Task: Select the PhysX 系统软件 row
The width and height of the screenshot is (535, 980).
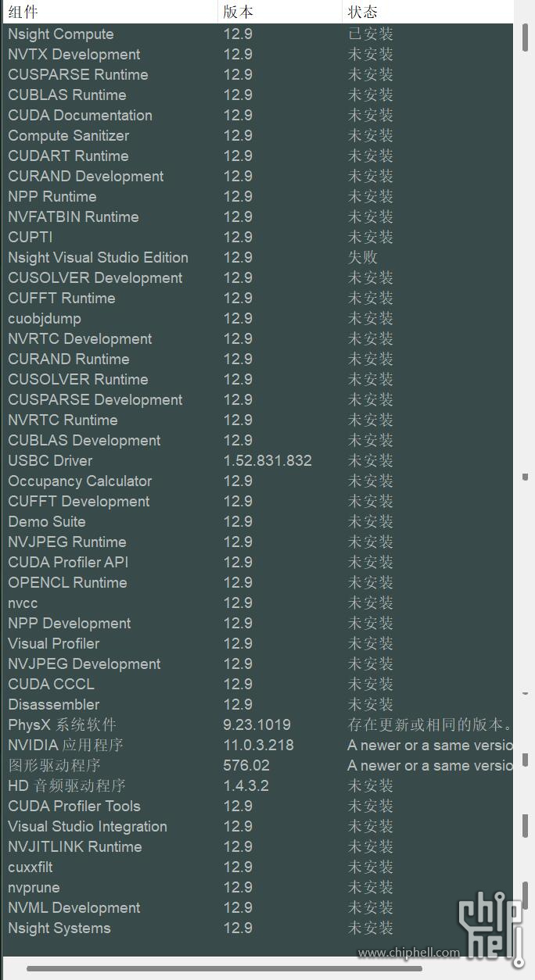Action: (x=258, y=725)
